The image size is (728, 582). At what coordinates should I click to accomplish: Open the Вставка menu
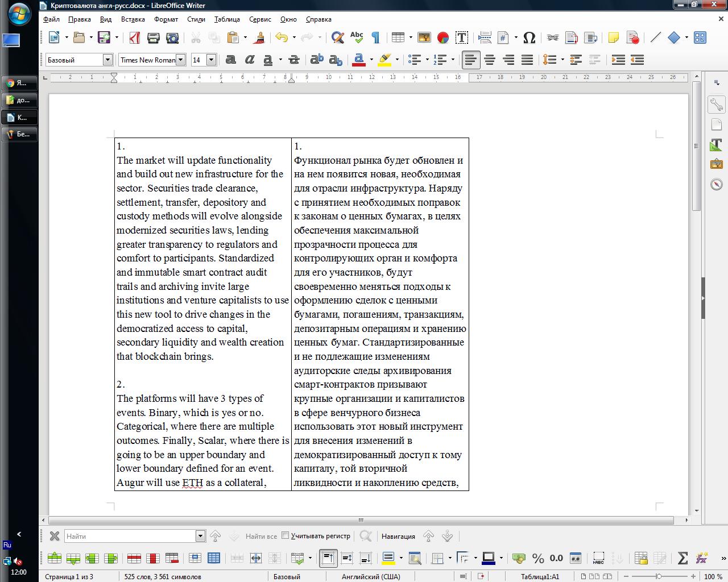[133, 19]
